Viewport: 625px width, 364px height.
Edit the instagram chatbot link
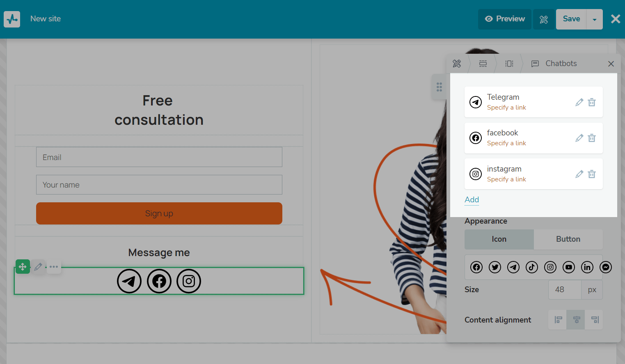(x=579, y=174)
